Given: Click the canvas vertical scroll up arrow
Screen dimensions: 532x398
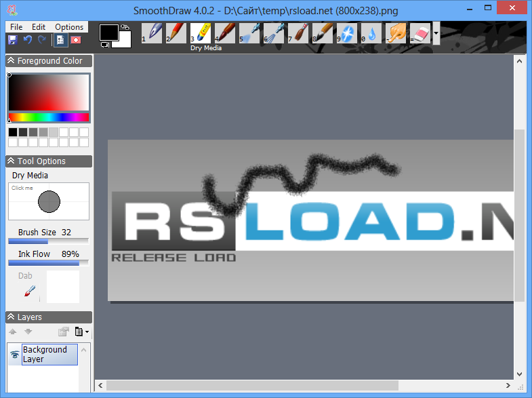Looking at the screenshot, I should tap(519, 61).
